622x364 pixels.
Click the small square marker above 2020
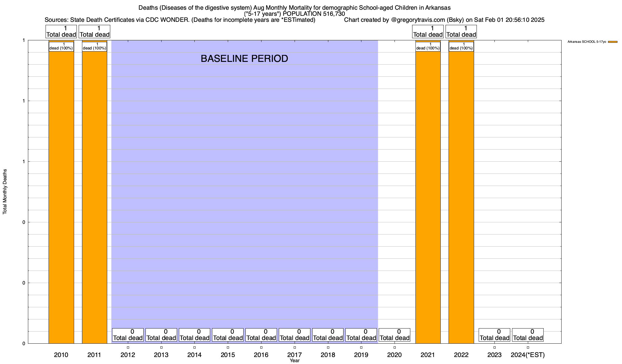coord(395,347)
